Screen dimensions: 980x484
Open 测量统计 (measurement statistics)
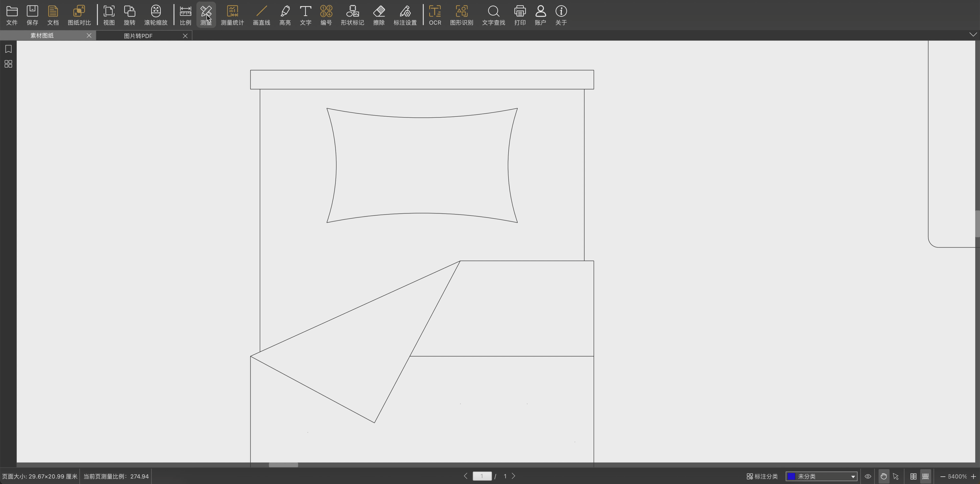click(232, 15)
